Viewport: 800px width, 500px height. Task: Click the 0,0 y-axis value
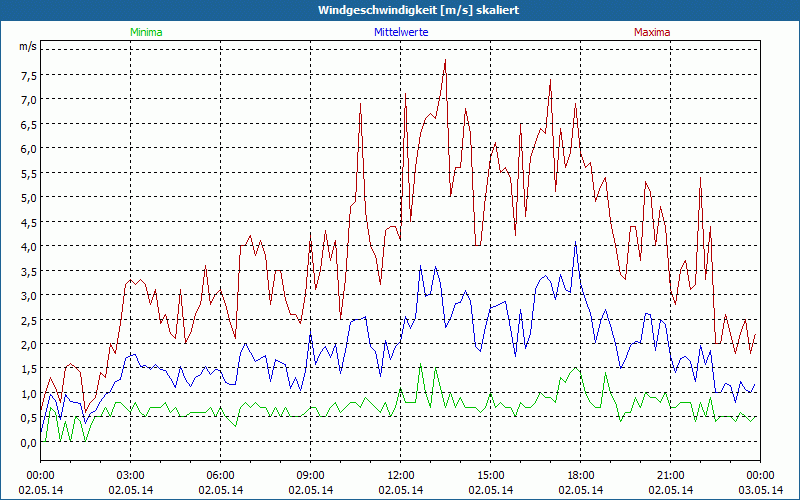click(29, 443)
